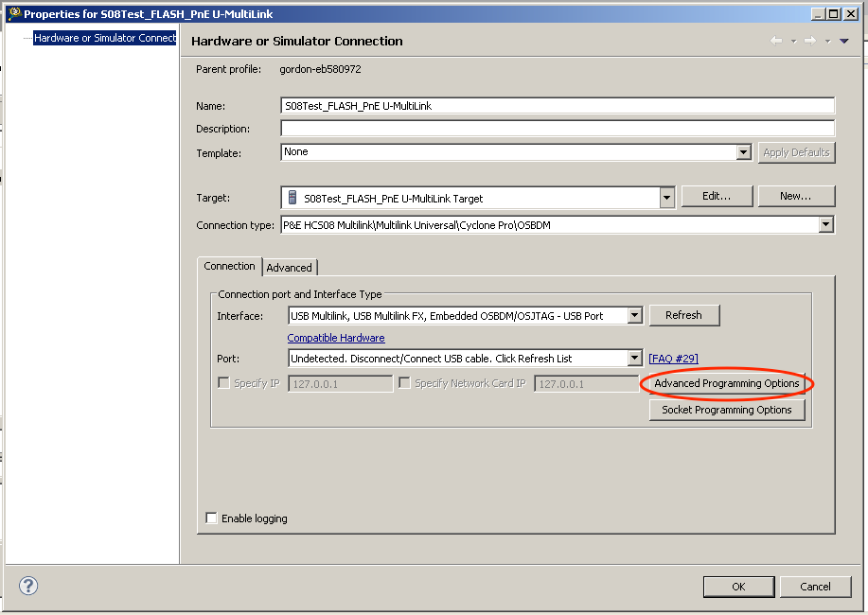The image size is (868, 615).
Task: Open Socket Programming Options
Action: (727, 410)
